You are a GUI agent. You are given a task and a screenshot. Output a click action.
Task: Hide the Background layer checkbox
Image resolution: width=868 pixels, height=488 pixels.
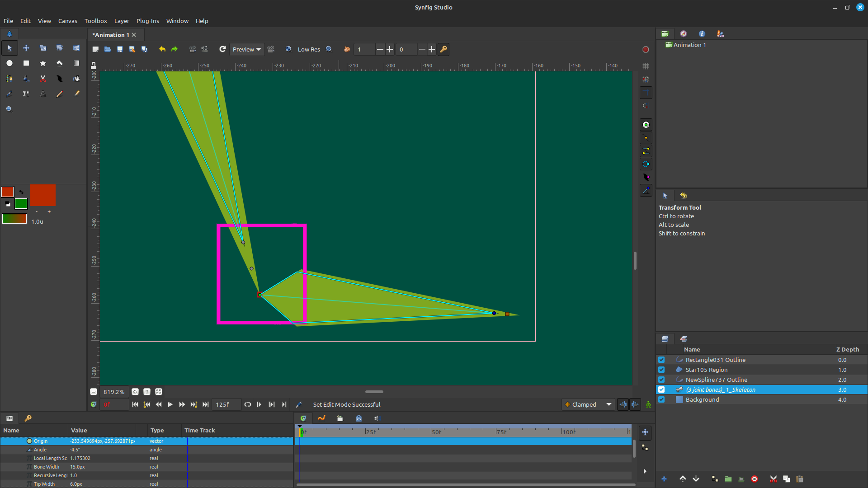661,399
